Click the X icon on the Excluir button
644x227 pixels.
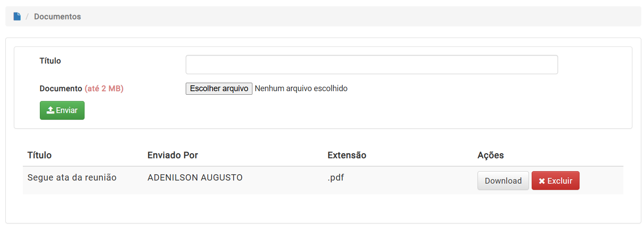click(x=542, y=181)
